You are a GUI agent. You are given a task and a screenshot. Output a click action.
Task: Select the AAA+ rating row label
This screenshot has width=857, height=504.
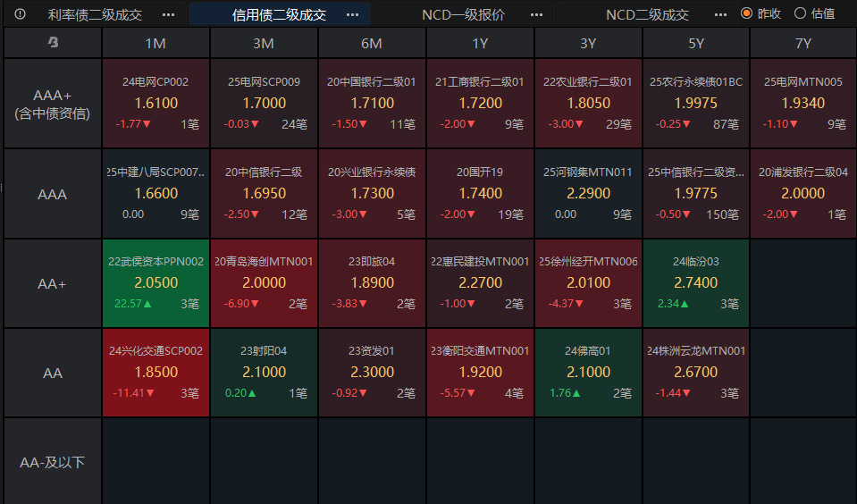(53, 104)
